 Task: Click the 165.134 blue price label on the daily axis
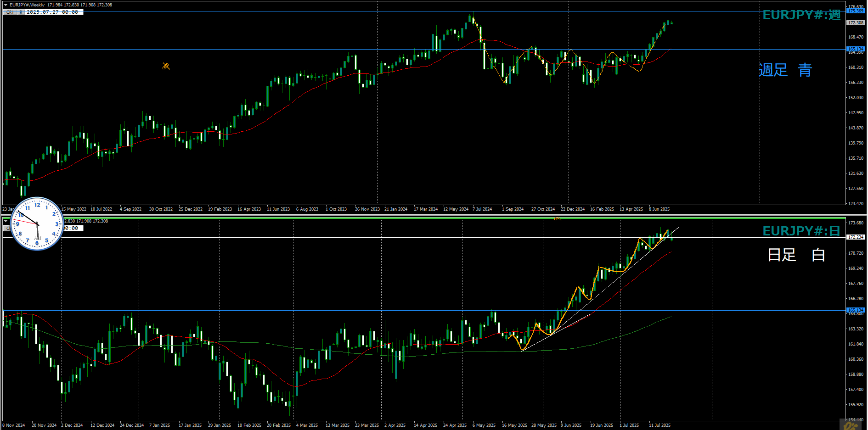(856, 310)
